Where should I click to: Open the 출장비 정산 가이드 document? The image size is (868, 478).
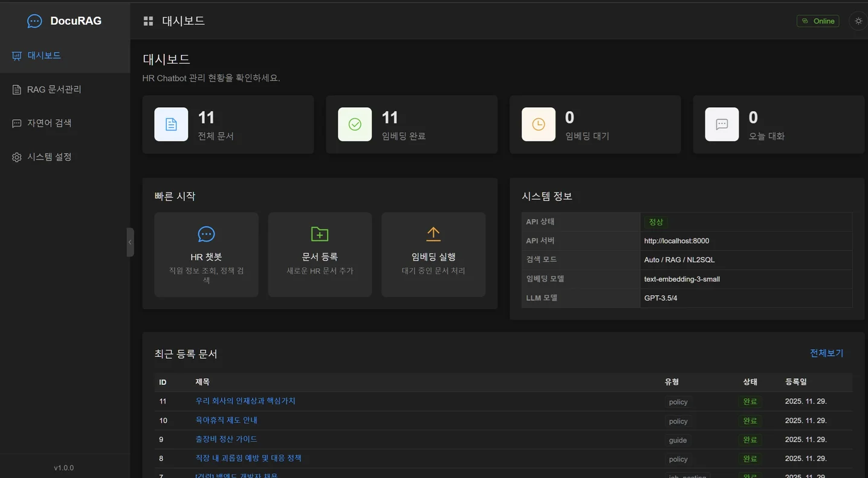[x=227, y=439]
